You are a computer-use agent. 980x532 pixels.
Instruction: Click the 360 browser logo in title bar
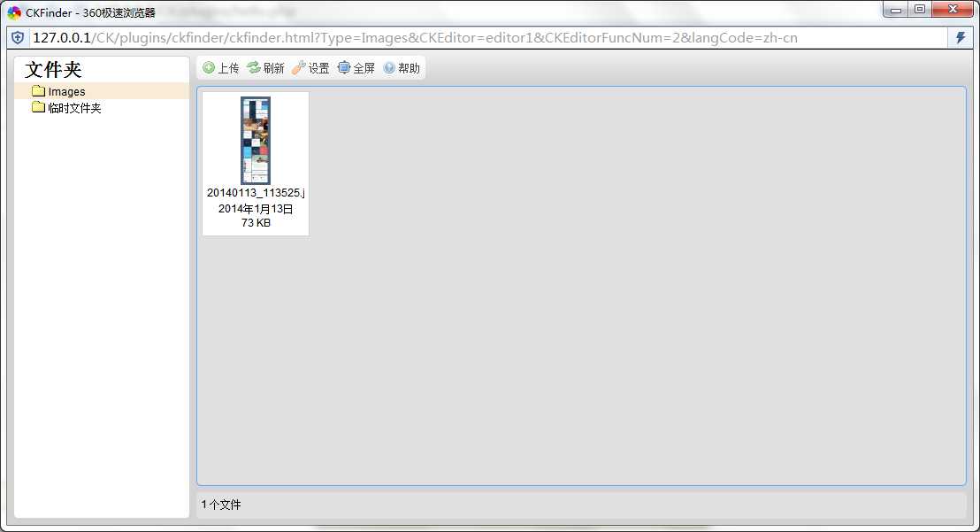pos(14,12)
